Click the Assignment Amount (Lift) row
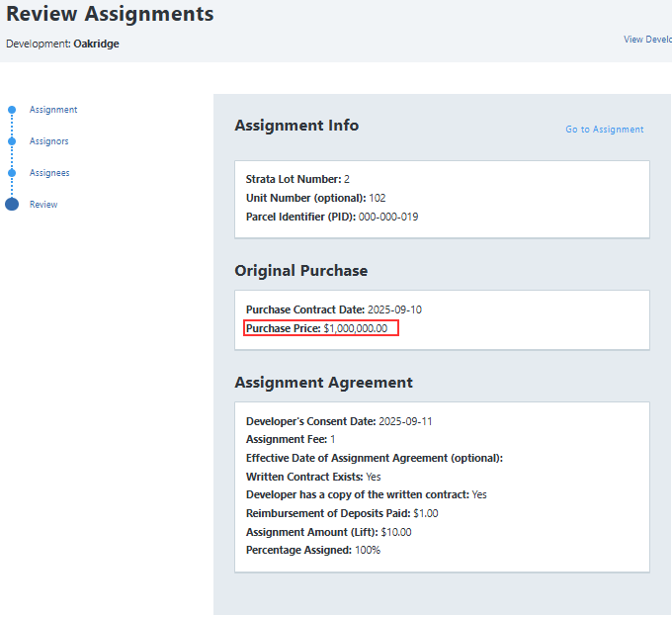The width and height of the screenshot is (672, 617). click(x=328, y=532)
